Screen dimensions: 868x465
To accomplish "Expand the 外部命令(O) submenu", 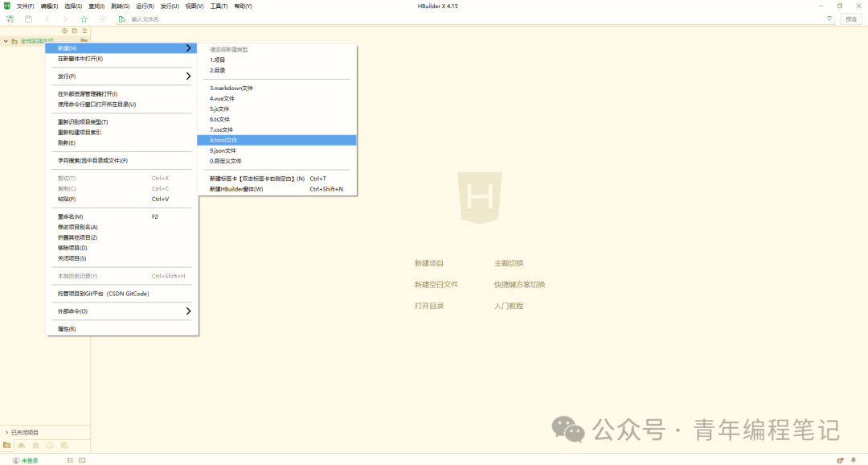I will click(121, 311).
